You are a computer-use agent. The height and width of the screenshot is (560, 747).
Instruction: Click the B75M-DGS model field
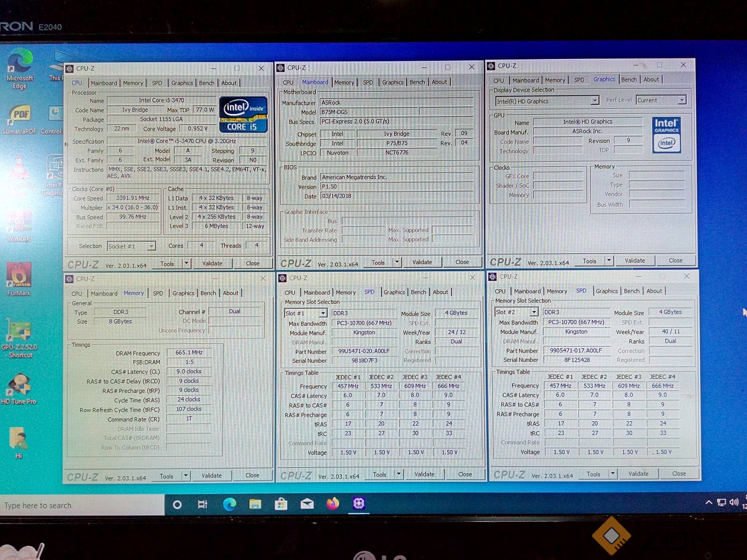tap(368, 112)
